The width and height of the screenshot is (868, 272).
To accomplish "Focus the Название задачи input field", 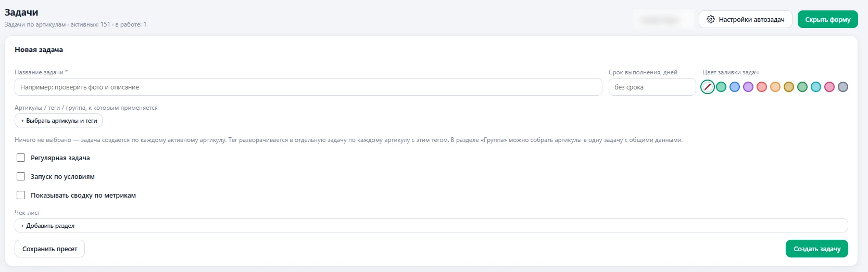I will point(308,87).
